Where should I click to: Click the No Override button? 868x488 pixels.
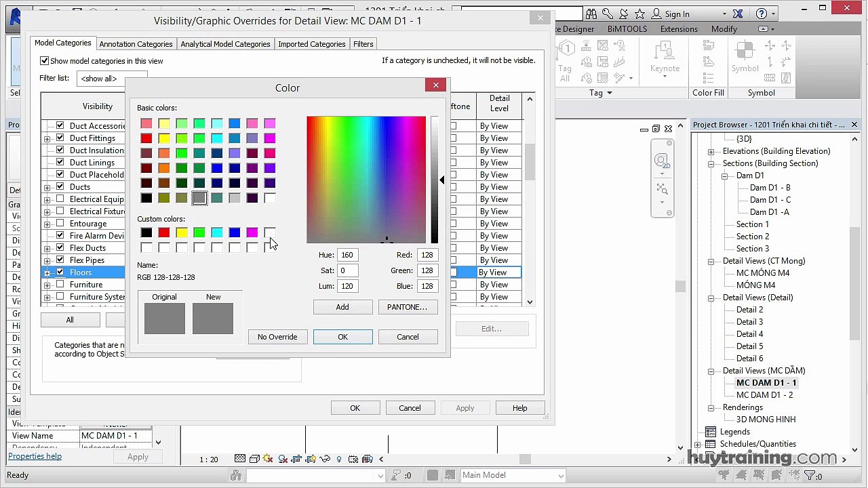pyautogui.click(x=277, y=337)
